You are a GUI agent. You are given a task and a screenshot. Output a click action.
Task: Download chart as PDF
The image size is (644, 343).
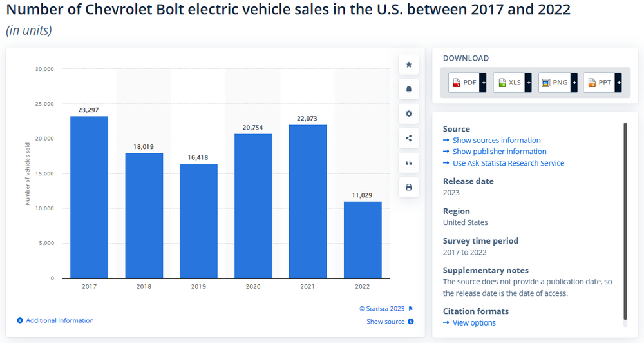click(x=464, y=83)
